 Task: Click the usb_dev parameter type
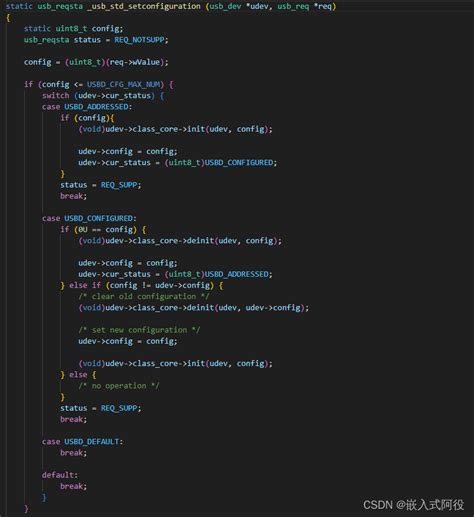tap(225, 6)
